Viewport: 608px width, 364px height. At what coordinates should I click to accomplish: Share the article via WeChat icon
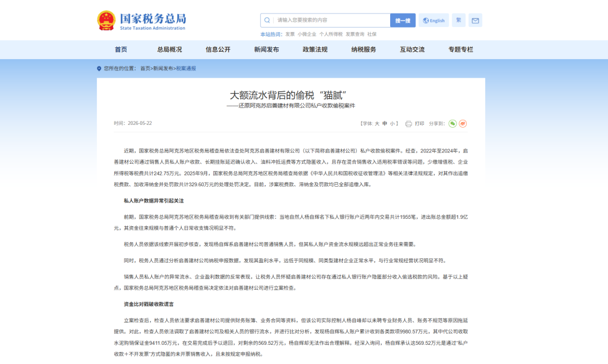453,124
